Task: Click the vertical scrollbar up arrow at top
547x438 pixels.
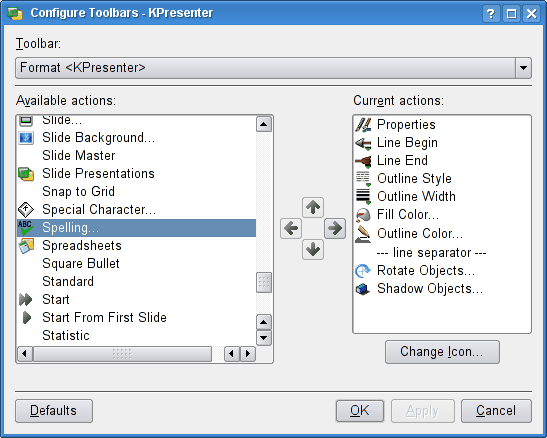Action: click(x=264, y=124)
